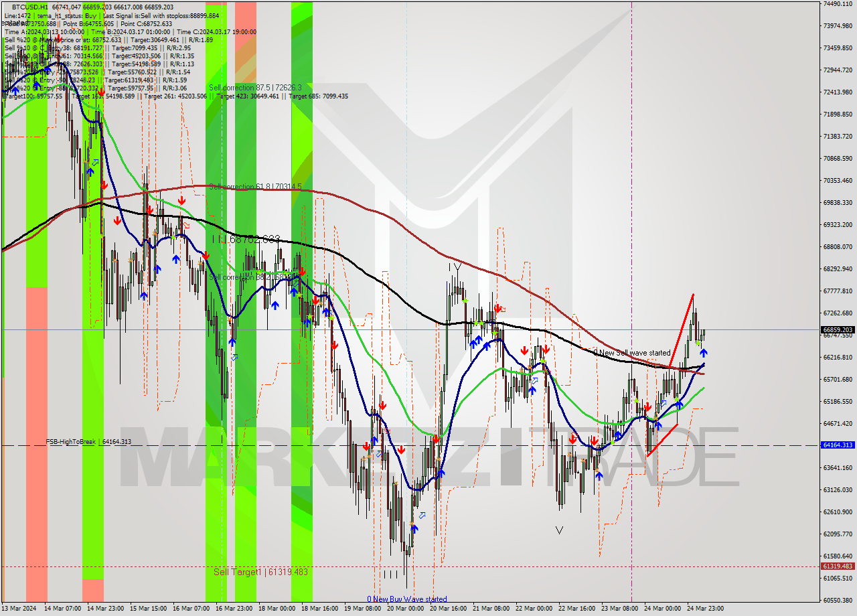Click the 'I I I 68752.633' wave label
Image resolution: width=857 pixels, height=616 pixels.
point(246,239)
